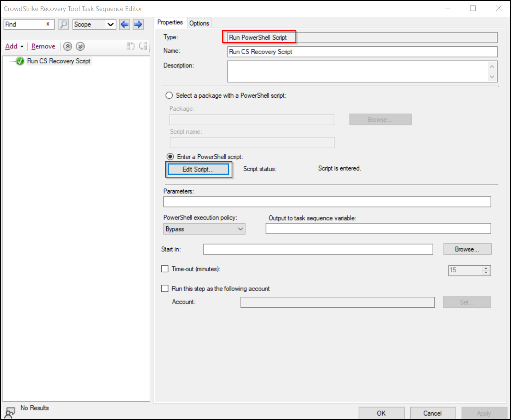Open the Scope dropdown
The height and width of the screenshot is (420, 511).
(94, 24)
